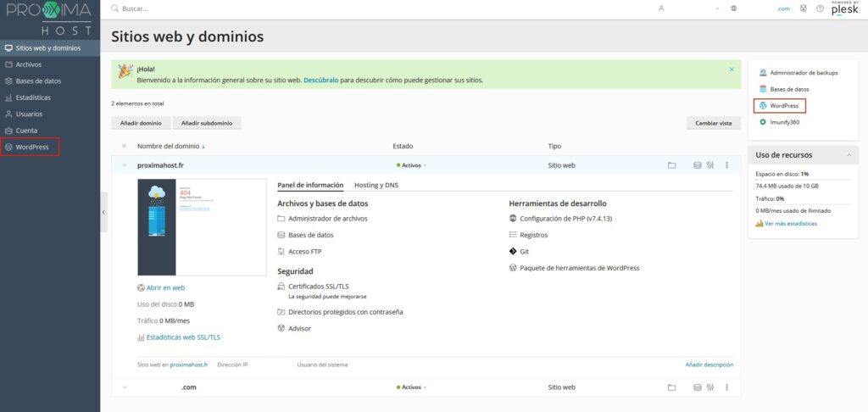Click the Descúbralo link
The image size is (868, 412).
(x=320, y=81)
